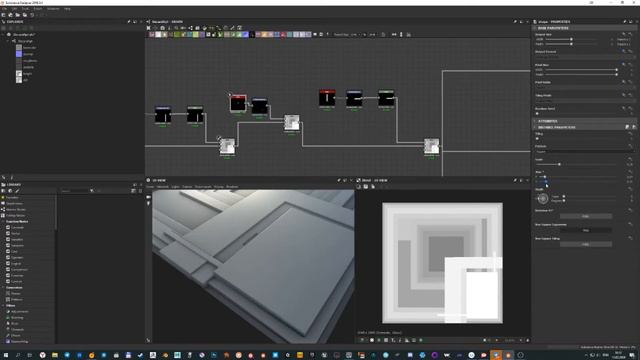Collapse the Instance Parameters section
This screenshot has height=360, width=640.
tap(535, 127)
